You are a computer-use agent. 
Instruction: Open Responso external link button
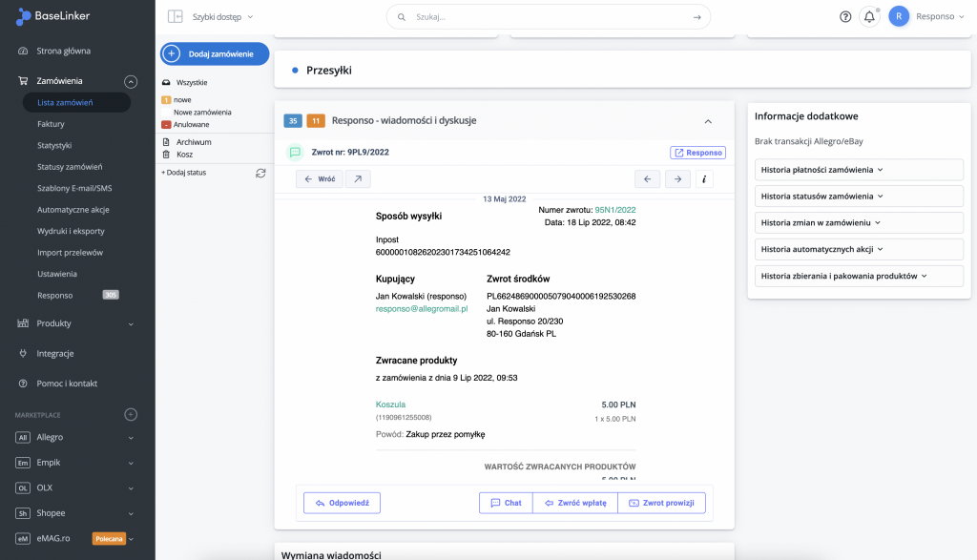point(697,153)
